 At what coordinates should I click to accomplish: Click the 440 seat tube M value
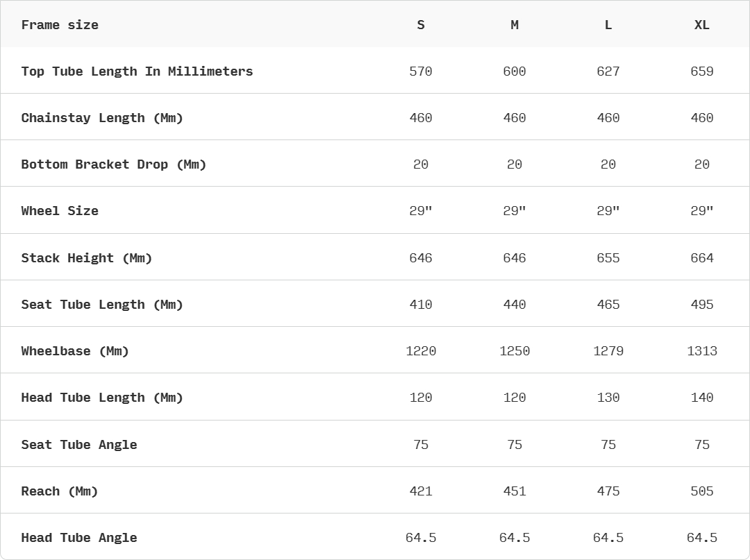point(514,305)
